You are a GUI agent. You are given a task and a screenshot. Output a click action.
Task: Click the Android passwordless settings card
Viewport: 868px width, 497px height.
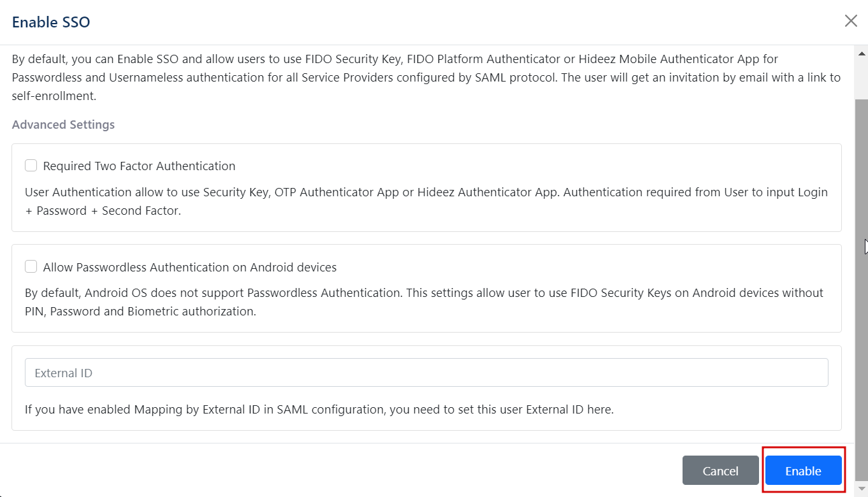[426, 288]
